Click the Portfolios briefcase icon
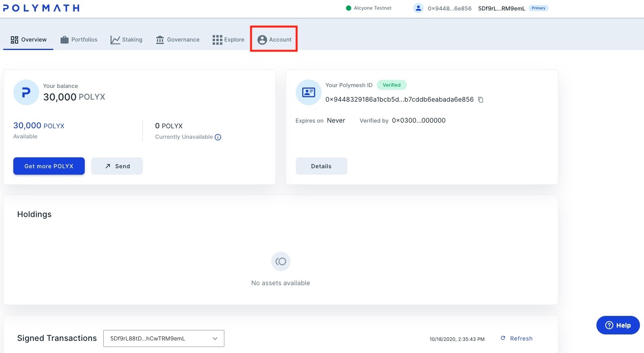Viewport: 644px width, 353px height. [x=65, y=40]
